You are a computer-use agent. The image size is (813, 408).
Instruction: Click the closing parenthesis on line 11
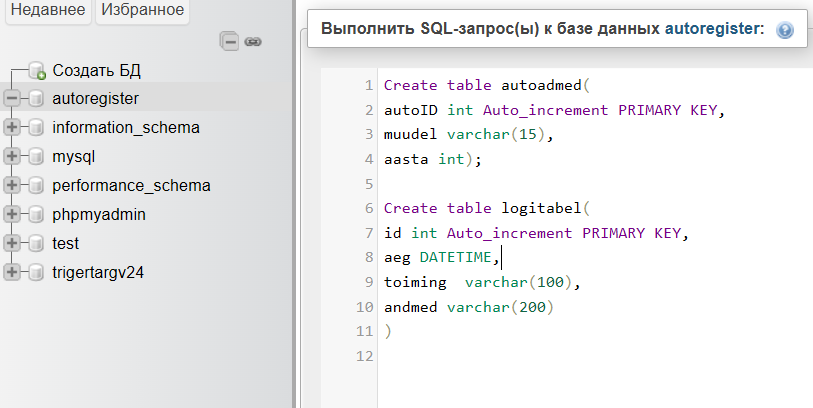tap(388, 332)
